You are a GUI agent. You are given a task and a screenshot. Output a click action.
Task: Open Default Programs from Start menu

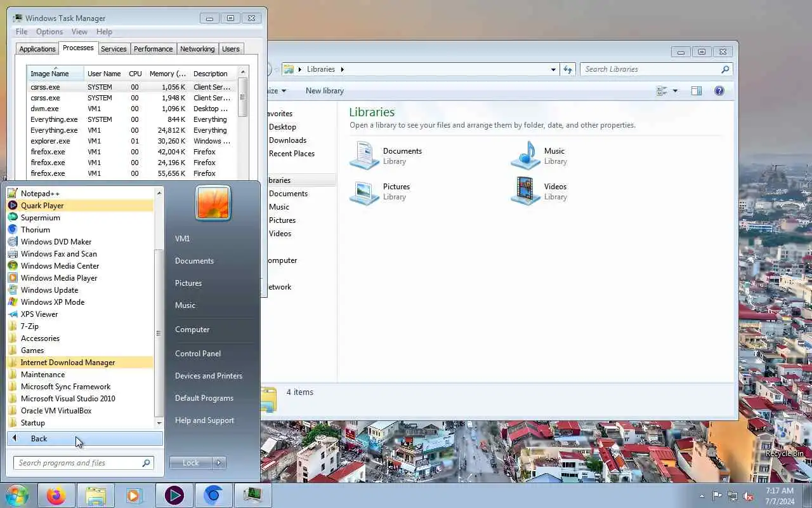tap(204, 398)
